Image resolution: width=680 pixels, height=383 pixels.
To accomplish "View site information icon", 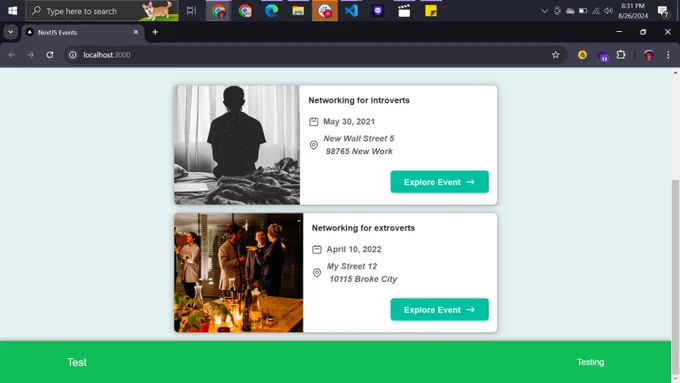I will click(73, 55).
